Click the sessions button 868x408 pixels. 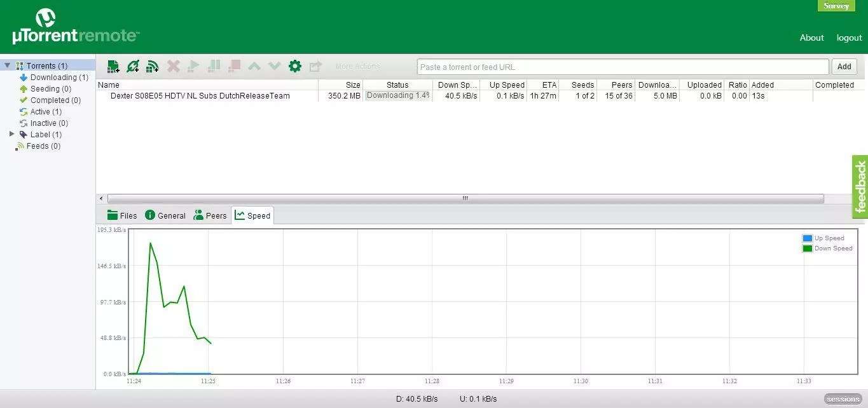843,399
